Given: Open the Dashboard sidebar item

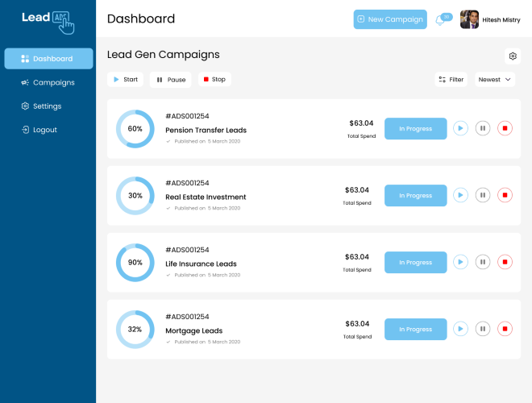Looking at the screenshot, I should click(48, 59).
